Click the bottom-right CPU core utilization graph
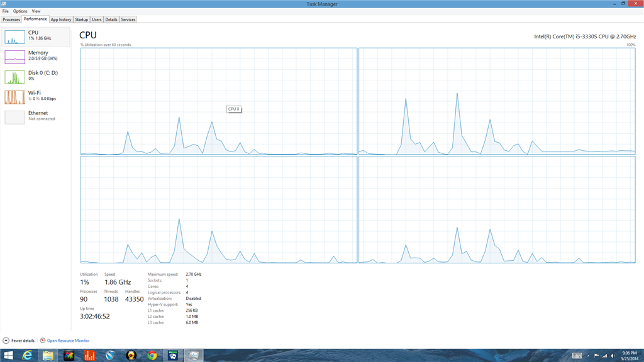Image resolution: width=644 pixels, height=362 pixels. pos(497,210)
